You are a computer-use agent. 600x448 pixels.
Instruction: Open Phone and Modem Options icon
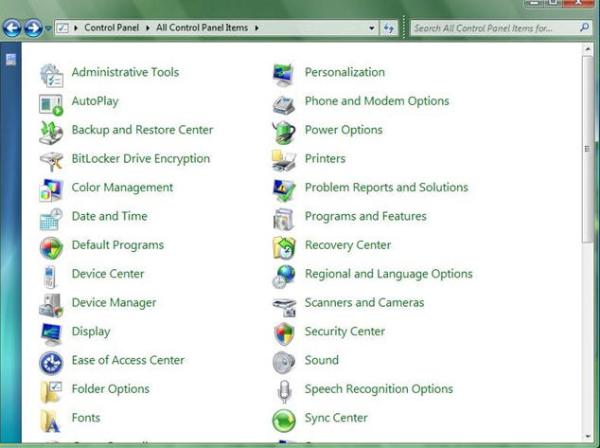point(284,104)
